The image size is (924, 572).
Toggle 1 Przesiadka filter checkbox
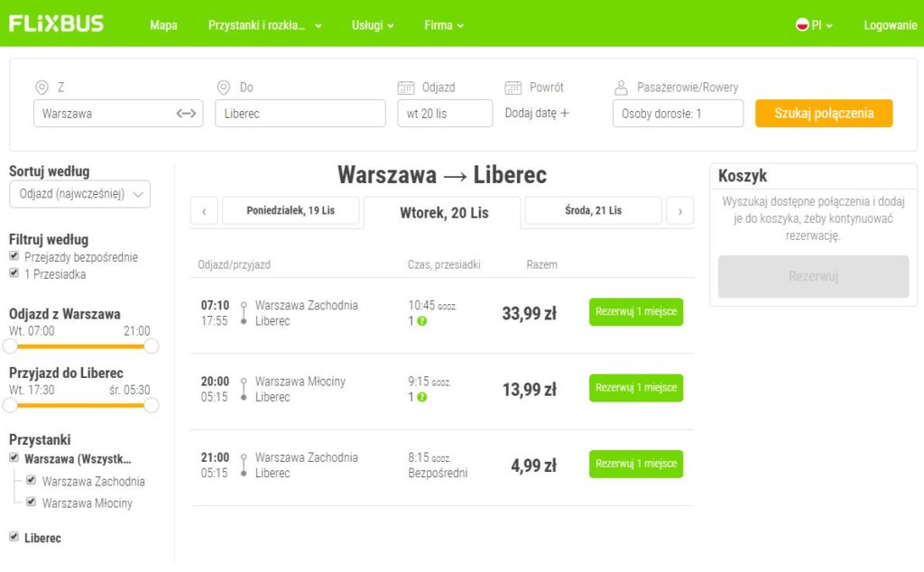(14, 272)
